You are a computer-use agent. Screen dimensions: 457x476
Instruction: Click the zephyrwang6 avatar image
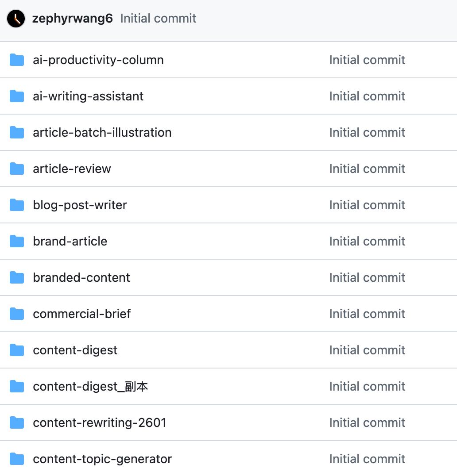pyautogui.click(x=15, y=18)
